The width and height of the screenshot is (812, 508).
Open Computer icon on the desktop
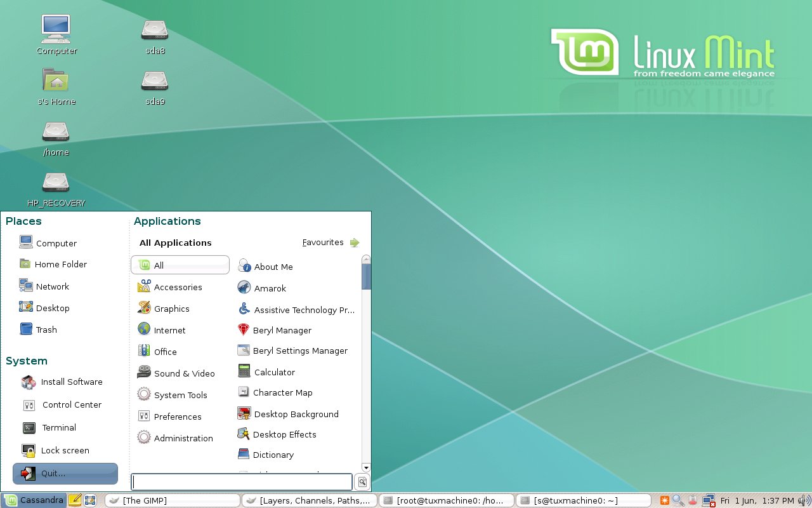(x=56, y=34)
